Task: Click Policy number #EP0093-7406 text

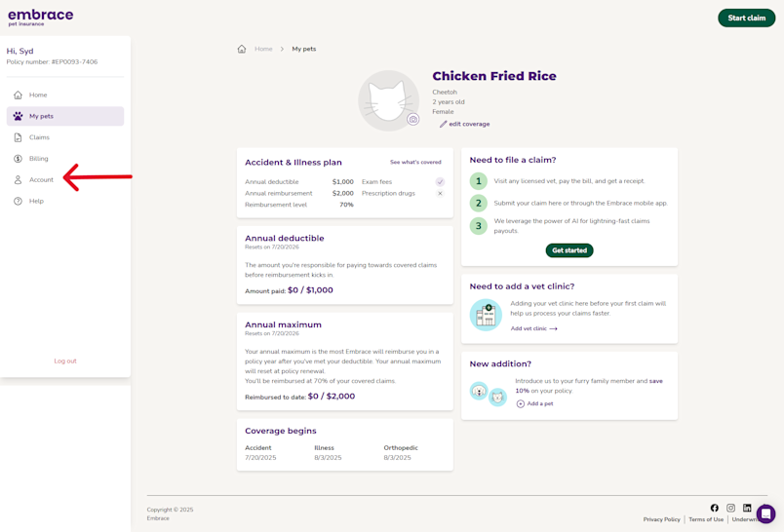Action: (x=52, y=62)
